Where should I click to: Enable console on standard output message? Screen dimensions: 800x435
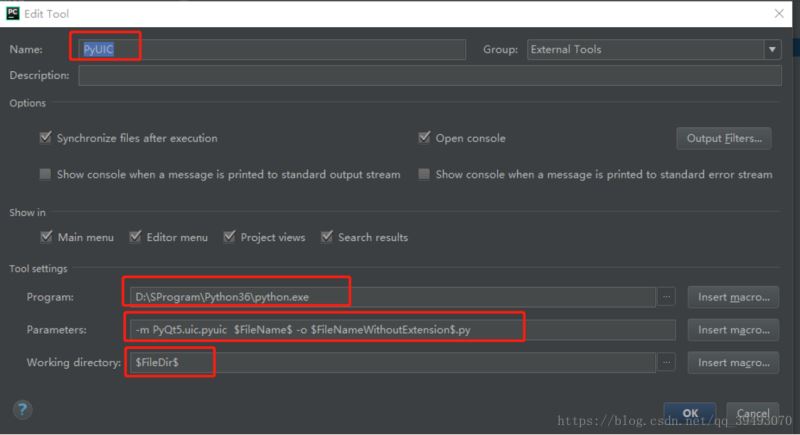(45, 174)
